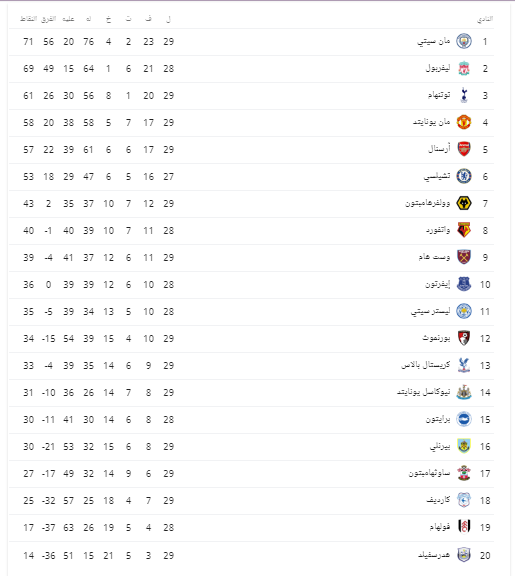Click the Wolverhampton wolf crest

click(x=464, y=203)
